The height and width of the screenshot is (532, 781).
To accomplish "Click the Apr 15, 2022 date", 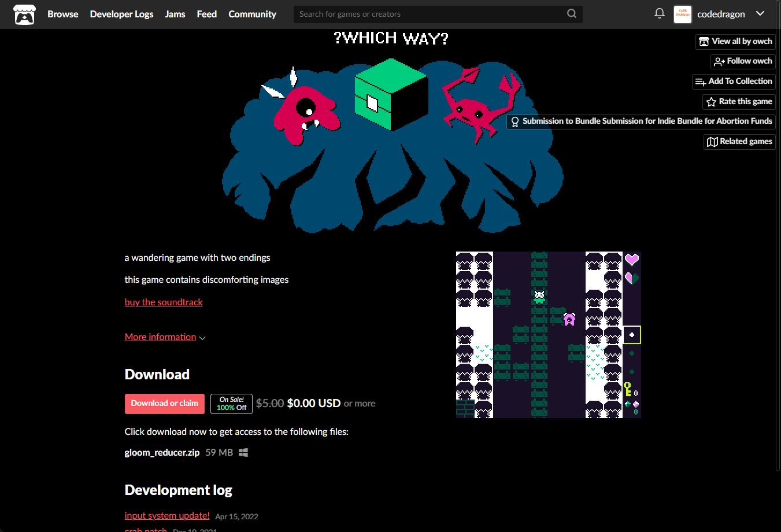I will pos(236,517).
